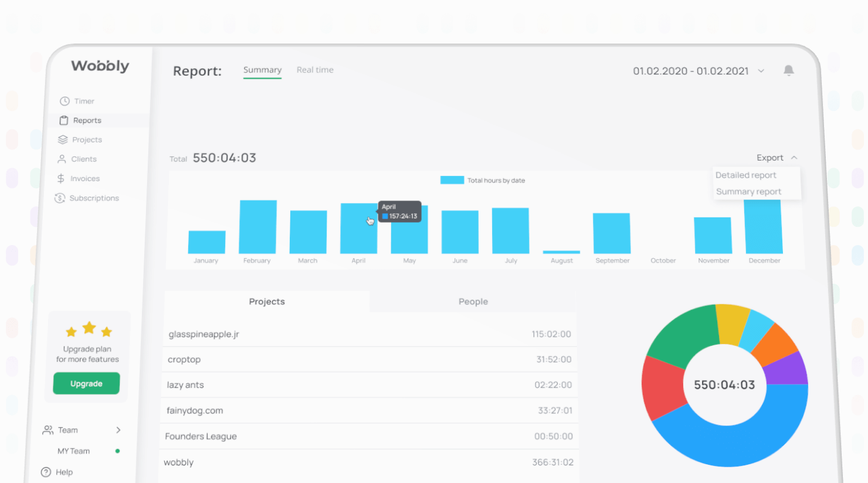Collapse the Export menu chevron
The height and width of the screenshot is (483, 868).
coord(794,158)
